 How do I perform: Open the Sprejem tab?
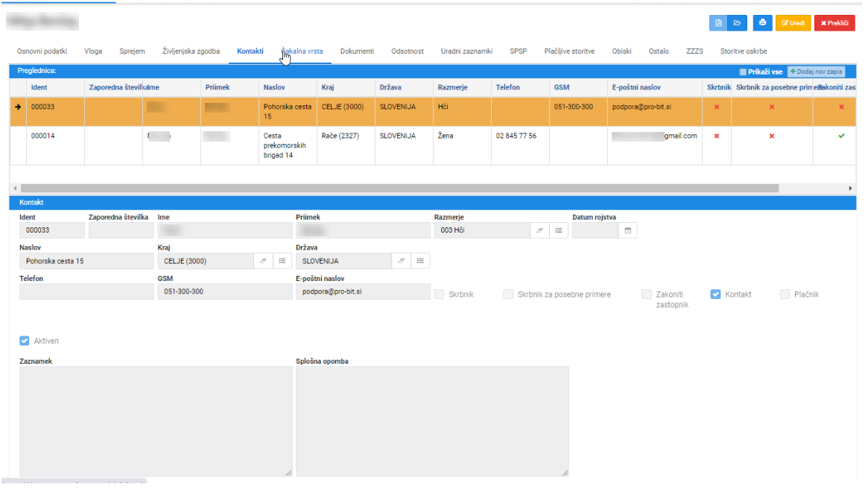(x=133, y=51)
